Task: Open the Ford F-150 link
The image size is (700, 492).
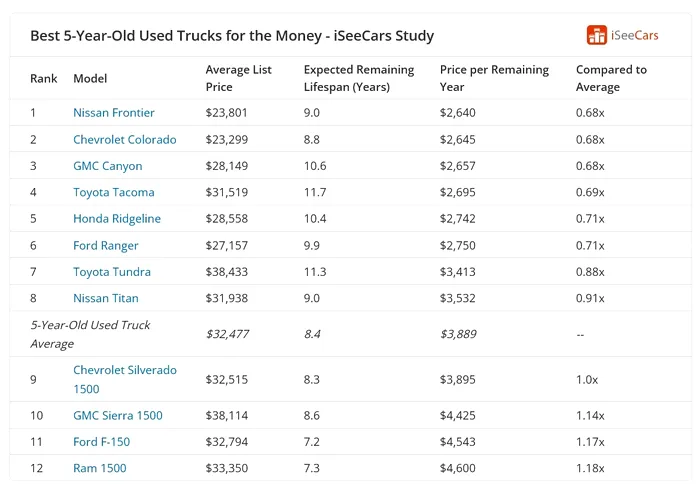Action: pyautogui.click(x=101, y=442)
